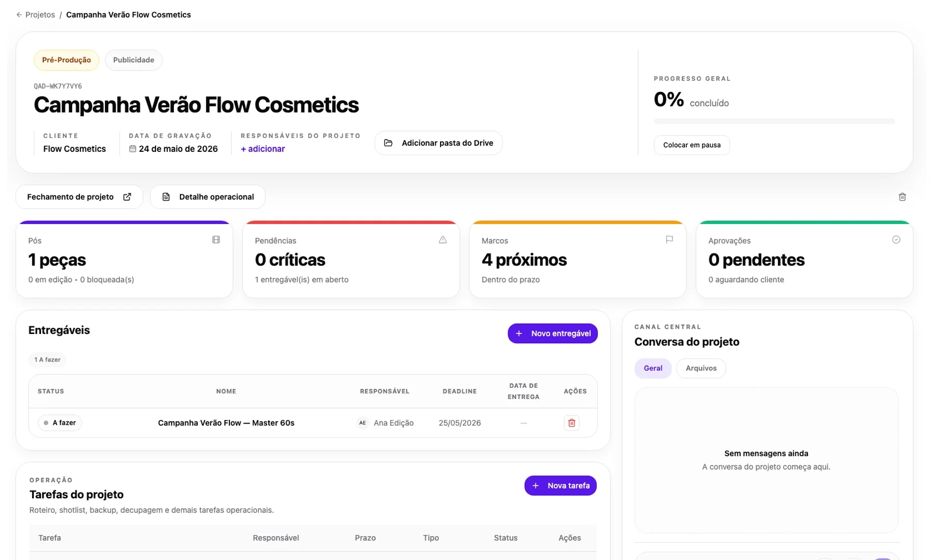Open the Marcos card showing 4 próximos
Image resolution: width=934 pixels, height=560 pixels.
tap(578, 260)
